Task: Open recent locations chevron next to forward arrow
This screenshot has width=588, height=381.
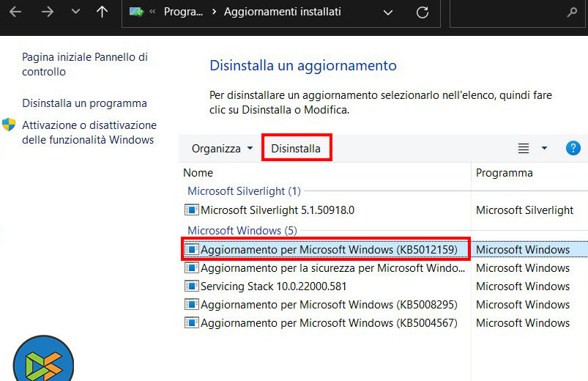Action: (x=75, y=12)
